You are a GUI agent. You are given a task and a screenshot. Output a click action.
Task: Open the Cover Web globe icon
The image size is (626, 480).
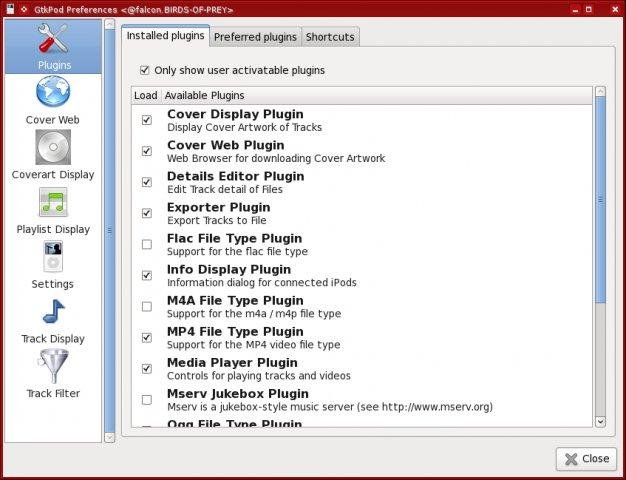tap(53, 93)
